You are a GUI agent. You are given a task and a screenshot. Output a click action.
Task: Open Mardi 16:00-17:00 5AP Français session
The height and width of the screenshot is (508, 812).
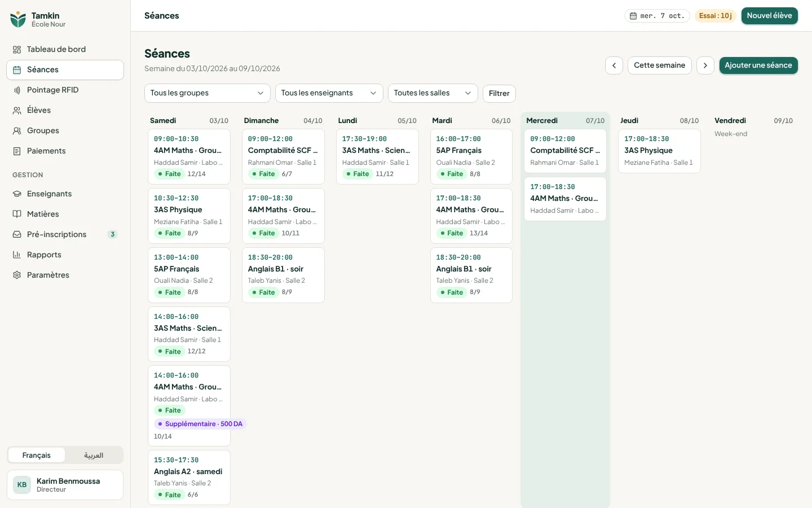471,156
